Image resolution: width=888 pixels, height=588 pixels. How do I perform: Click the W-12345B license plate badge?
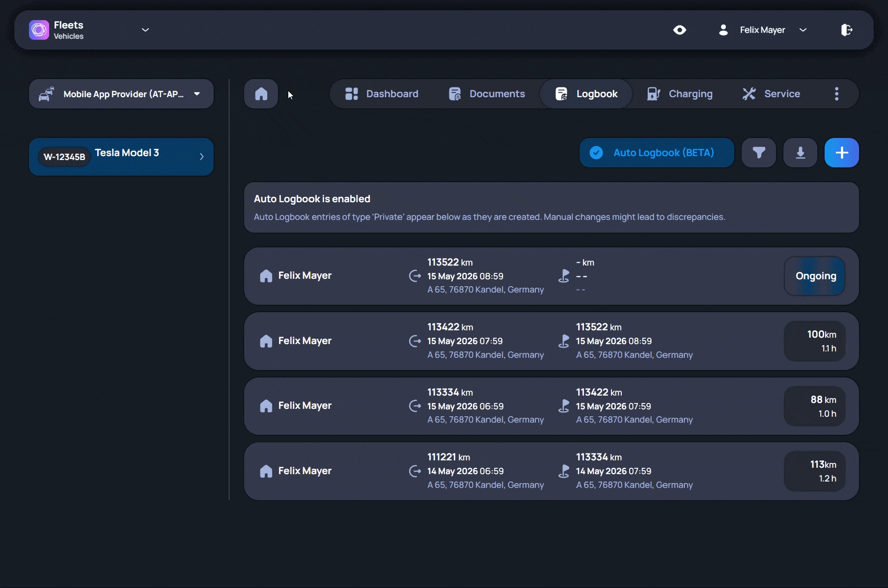click(64, 157)
